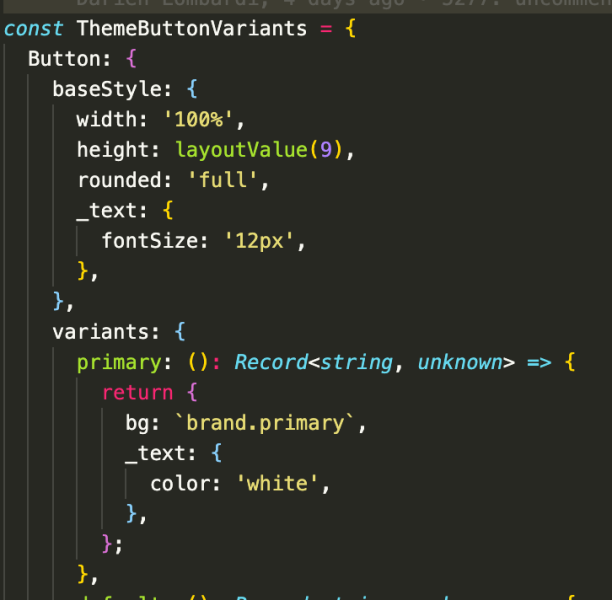Click the 'height:' property key

(x=118, y=150)
